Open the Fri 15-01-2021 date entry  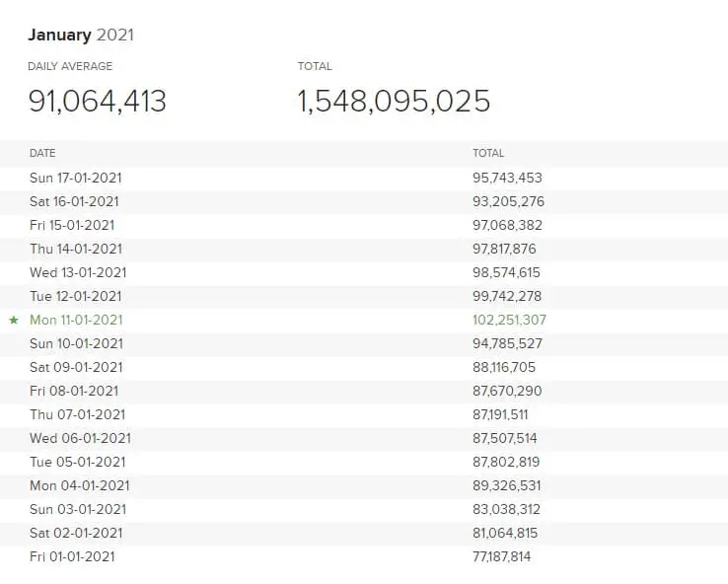point(72,225)
